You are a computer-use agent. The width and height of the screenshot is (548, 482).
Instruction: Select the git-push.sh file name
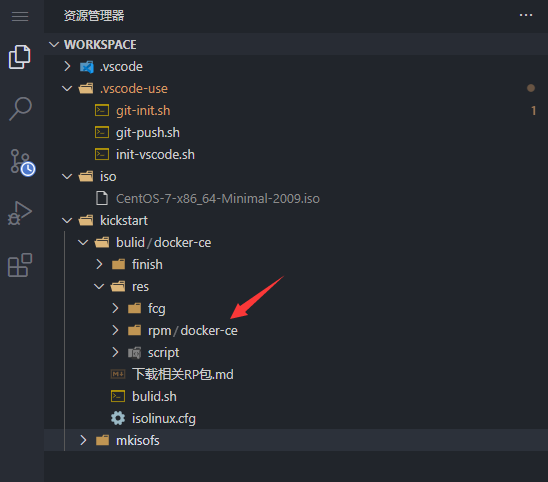click(x=148, y=133)
